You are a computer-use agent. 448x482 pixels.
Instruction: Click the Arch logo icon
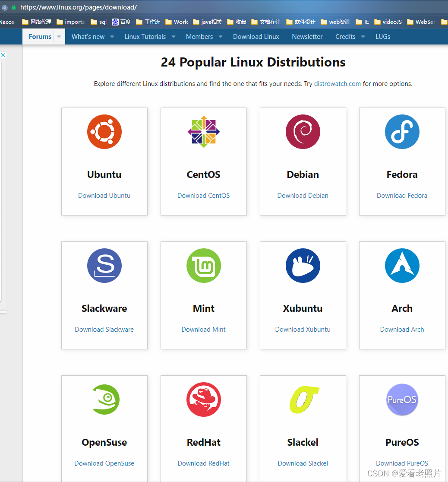[x=402, y=266]
